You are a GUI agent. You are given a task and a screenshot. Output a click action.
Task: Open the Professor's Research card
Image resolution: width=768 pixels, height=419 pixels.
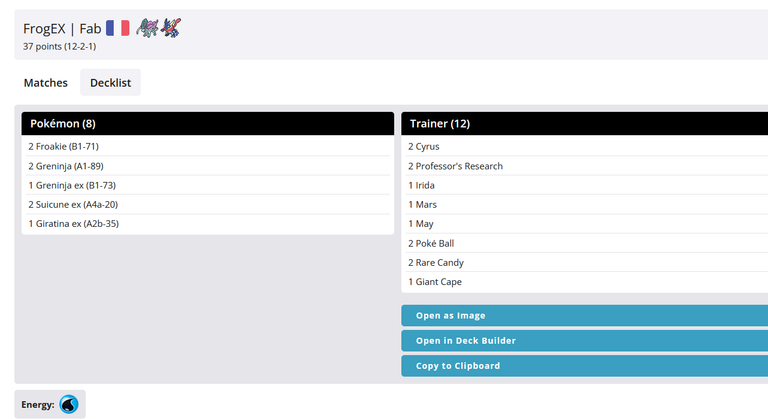[456, 166]
